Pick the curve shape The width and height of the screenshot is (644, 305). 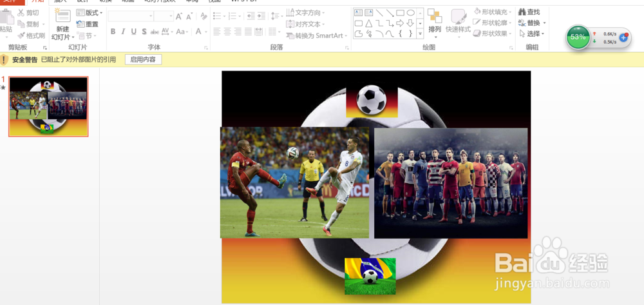click(390, 34)
